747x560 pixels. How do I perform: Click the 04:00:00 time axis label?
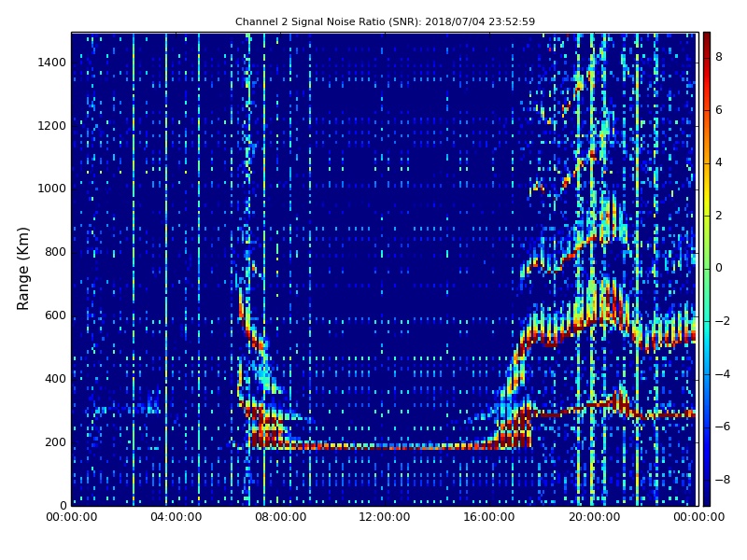tap(176, 517)
